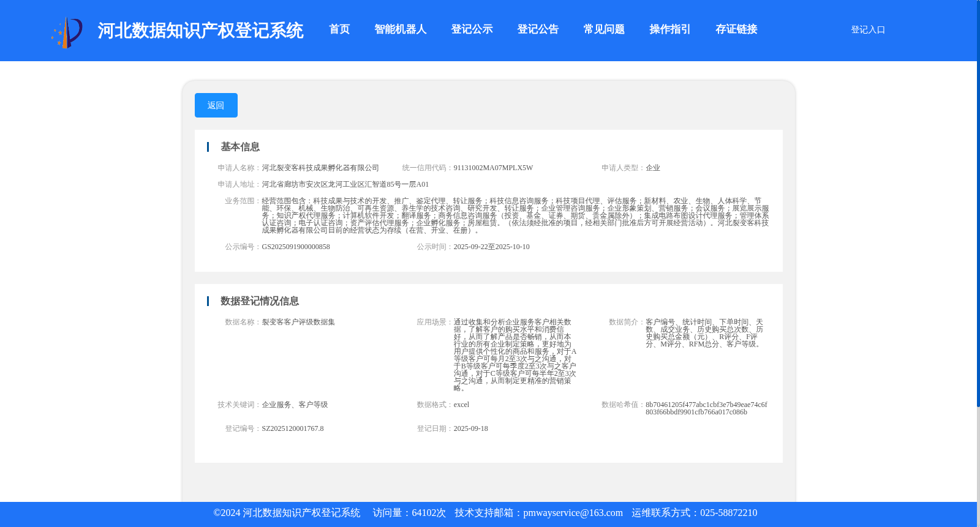Select publicity period 2025-09-22至2025-10-10
The height and width of the screenshot is (527, 980).
(491, 247)
